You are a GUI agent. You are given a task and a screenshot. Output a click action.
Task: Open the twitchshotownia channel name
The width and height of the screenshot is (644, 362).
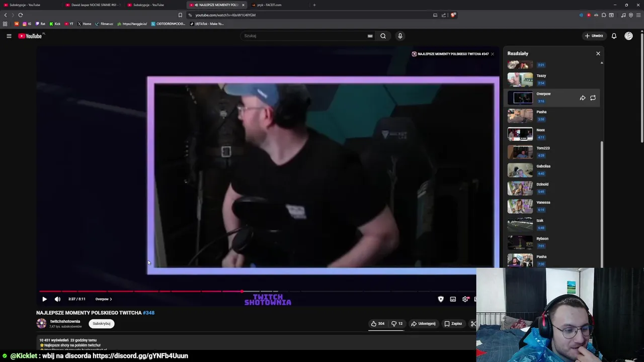pyautogui.click(x=65, y=321)
